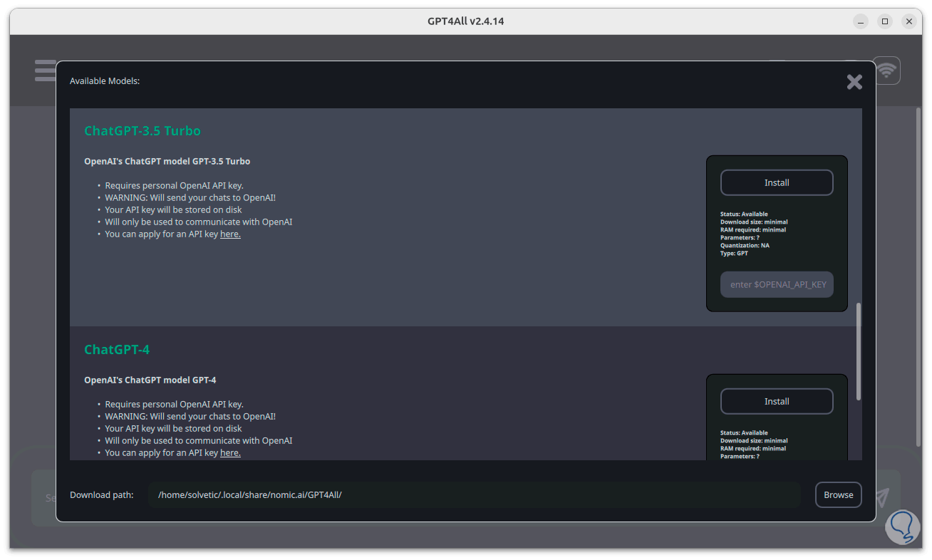This screenshot has height=560, width=932.
Task: Click 'Download size: minimal' in ChatGPT-3.5 Turbo card
Action: pos(754,222)
